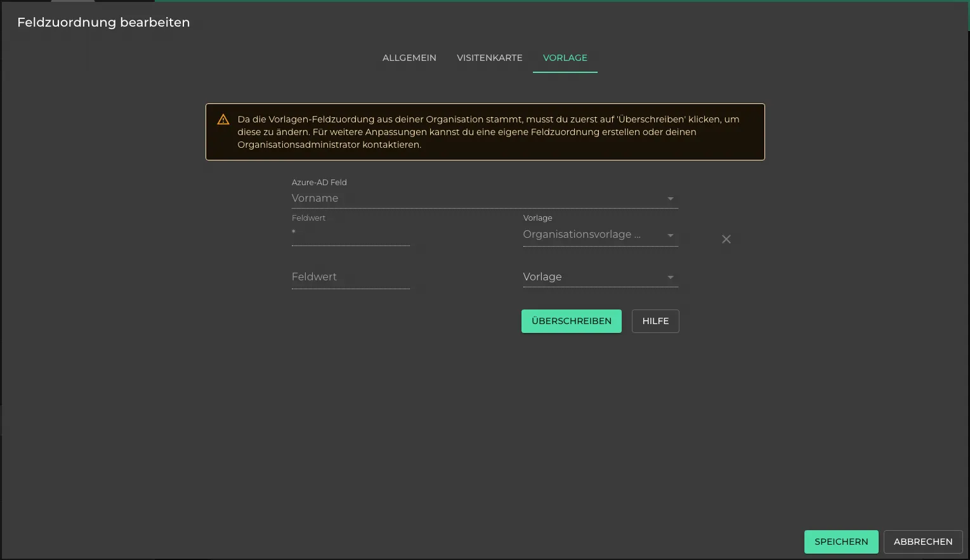This screenshot has width=970, height=560.
Task: Click the orange warning triangle icon
Action: (223, 119)
